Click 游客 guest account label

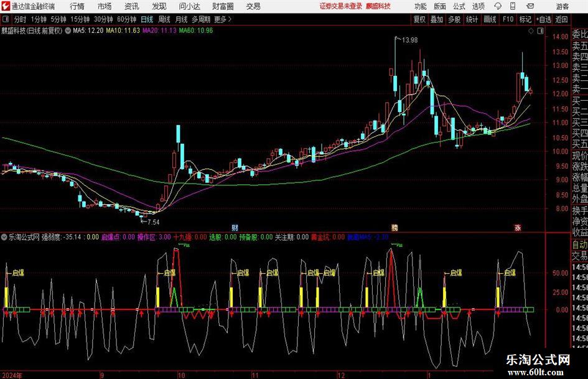click(x=562, y=6)
